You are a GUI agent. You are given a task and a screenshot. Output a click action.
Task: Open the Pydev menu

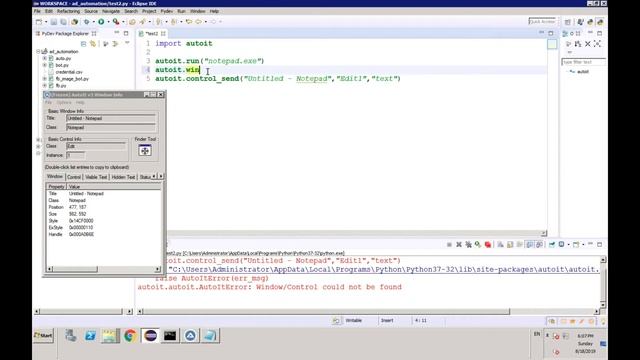click(167, 11)
